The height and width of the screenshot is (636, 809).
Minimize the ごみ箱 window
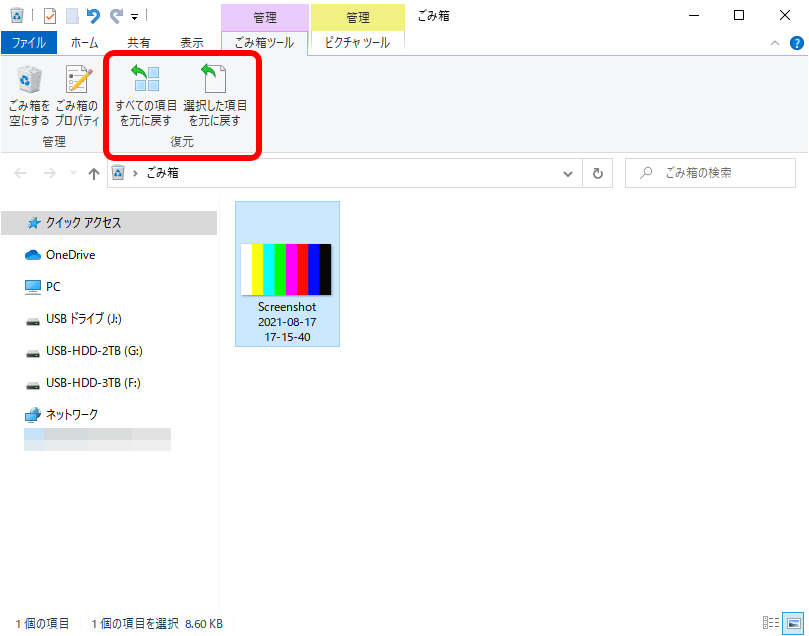coord(694,16)
